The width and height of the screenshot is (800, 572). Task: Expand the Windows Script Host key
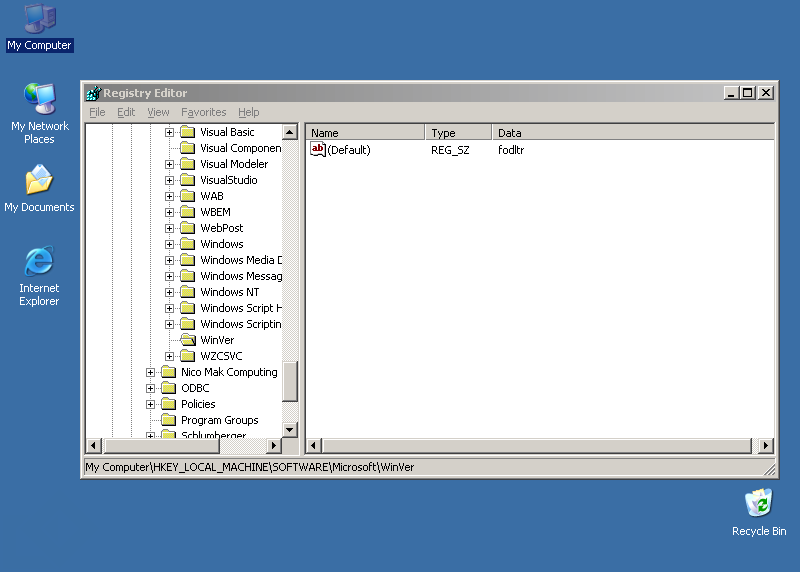(x=169, y=309)
